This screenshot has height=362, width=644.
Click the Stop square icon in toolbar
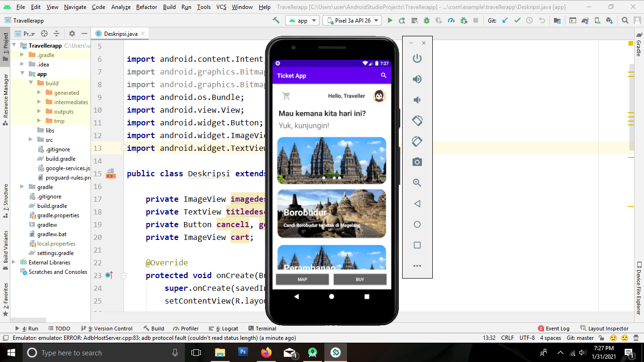click(x=476, y=20)
